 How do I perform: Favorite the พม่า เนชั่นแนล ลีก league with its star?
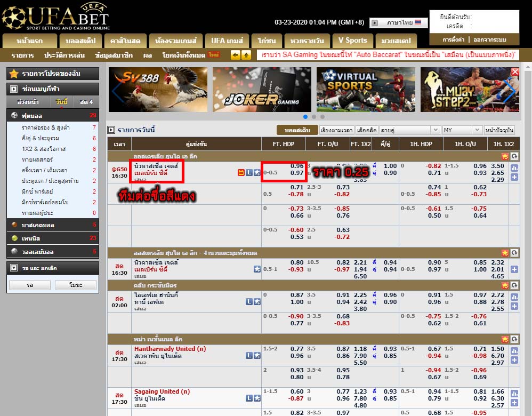click(x=505, y=339)
